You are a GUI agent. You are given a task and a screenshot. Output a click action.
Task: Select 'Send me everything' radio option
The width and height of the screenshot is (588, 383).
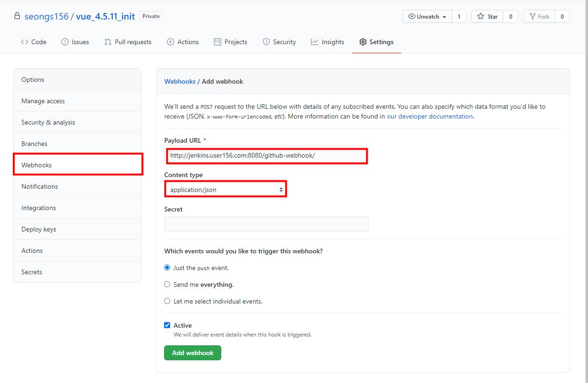click(x=167, y=284)
